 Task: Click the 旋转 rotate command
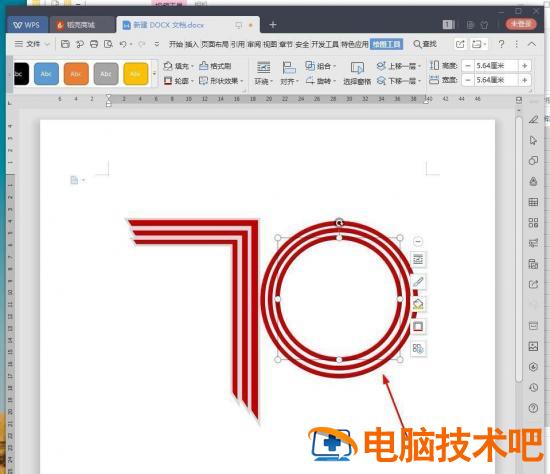[320, 81]
